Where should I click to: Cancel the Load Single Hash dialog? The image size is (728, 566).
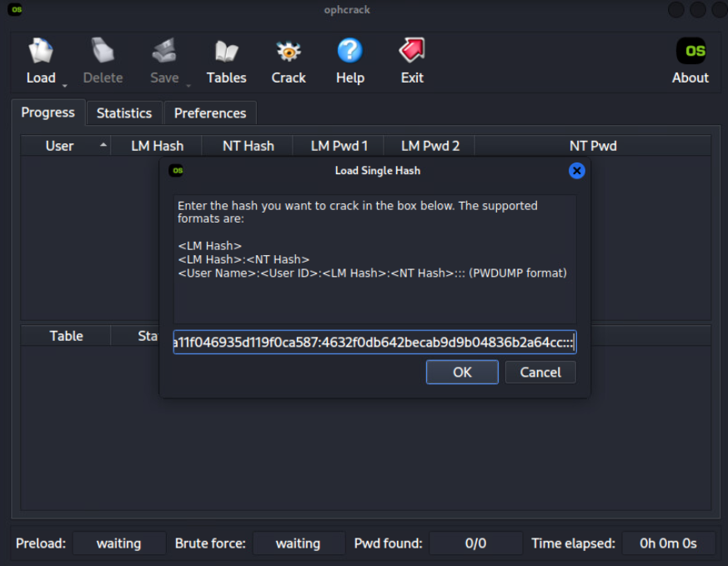coord(540,372)
